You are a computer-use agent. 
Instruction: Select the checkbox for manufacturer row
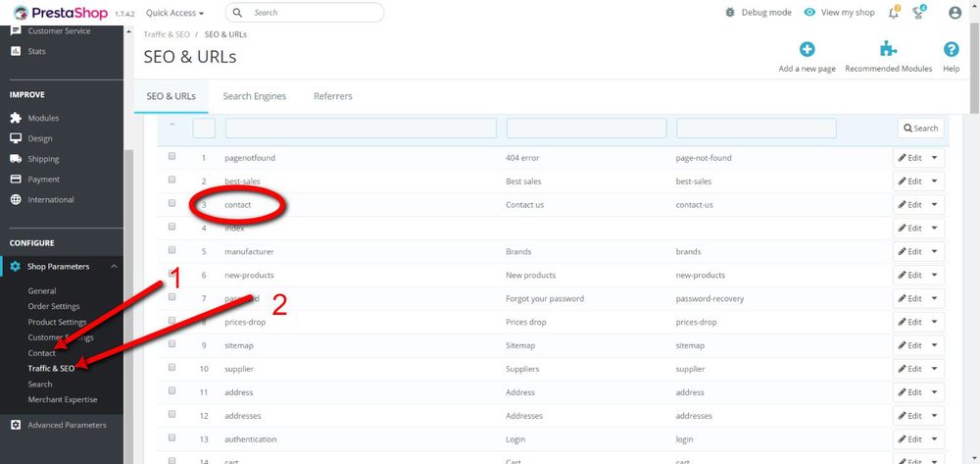[x=171, y=250]
